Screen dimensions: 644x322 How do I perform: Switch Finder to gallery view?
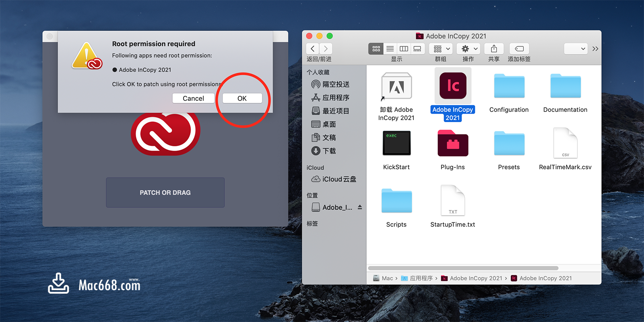click(x=417, y=49)
